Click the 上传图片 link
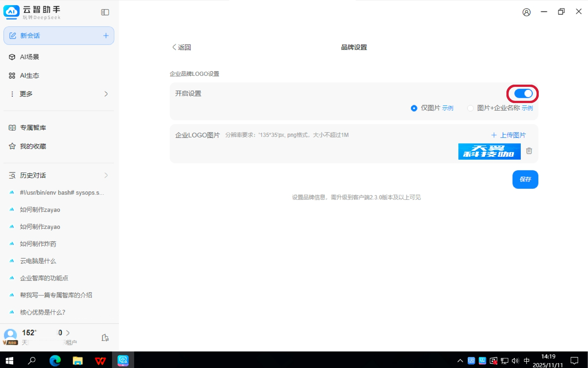This screenshot has height=368, width=588. click(x=509, y=135)
